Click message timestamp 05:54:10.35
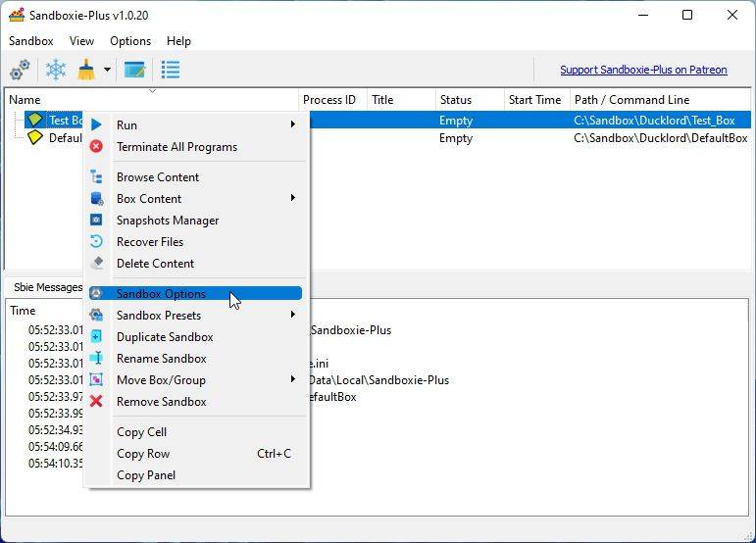756x543 pixels. click(56, 463)
